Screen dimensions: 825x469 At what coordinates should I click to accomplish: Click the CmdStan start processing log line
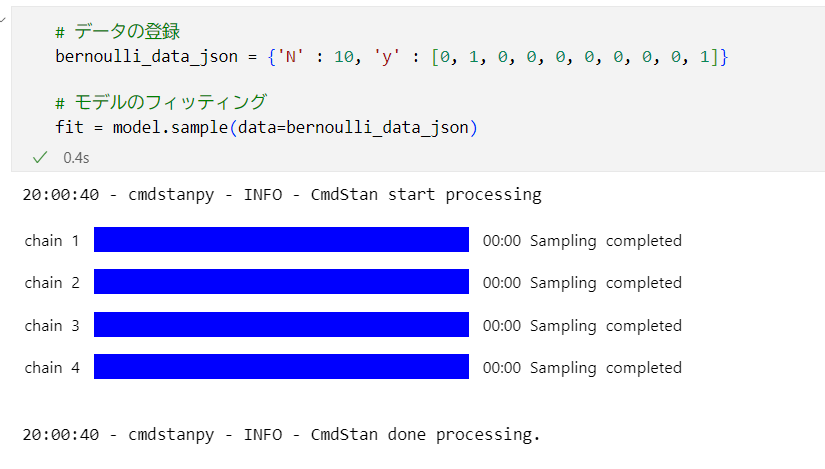point(282,195)
